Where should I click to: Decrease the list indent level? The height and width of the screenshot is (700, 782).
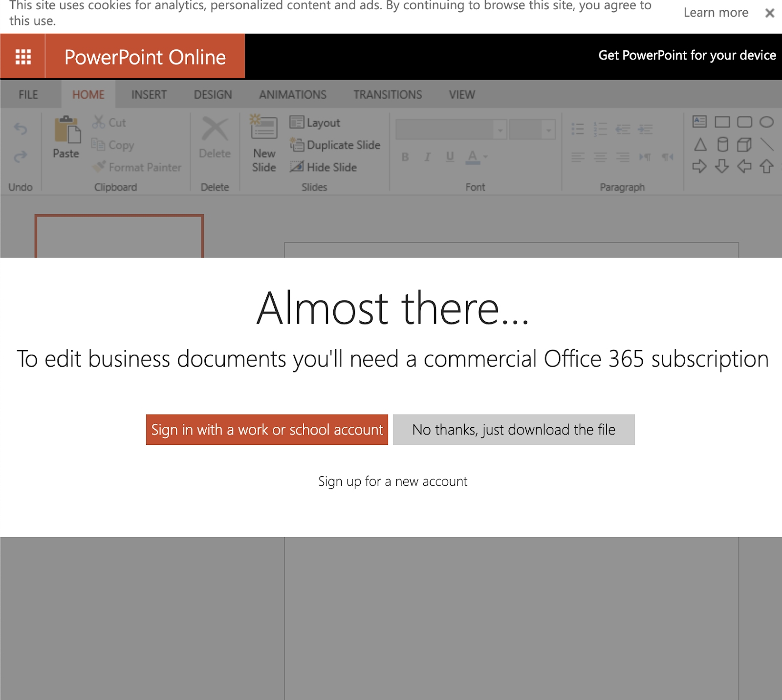tap(623, 129)
